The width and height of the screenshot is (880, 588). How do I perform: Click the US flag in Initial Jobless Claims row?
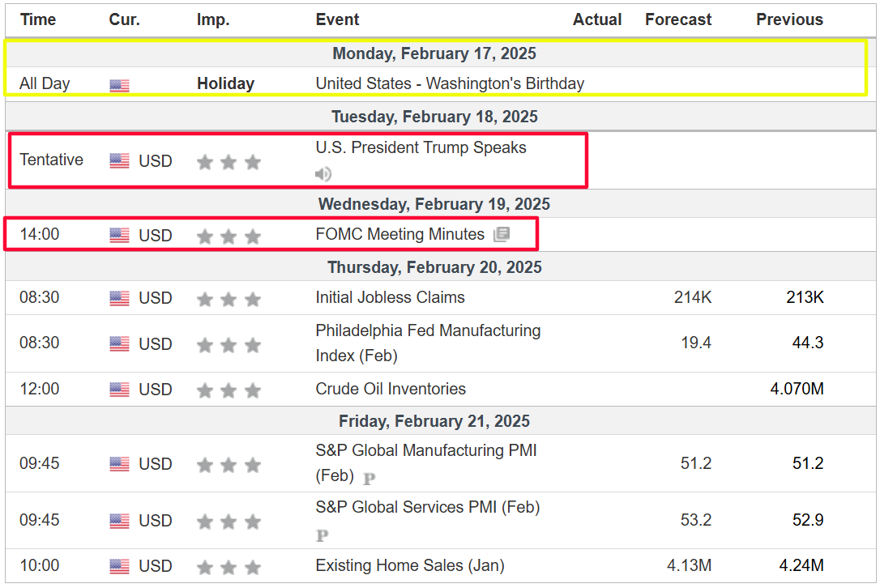119,299
